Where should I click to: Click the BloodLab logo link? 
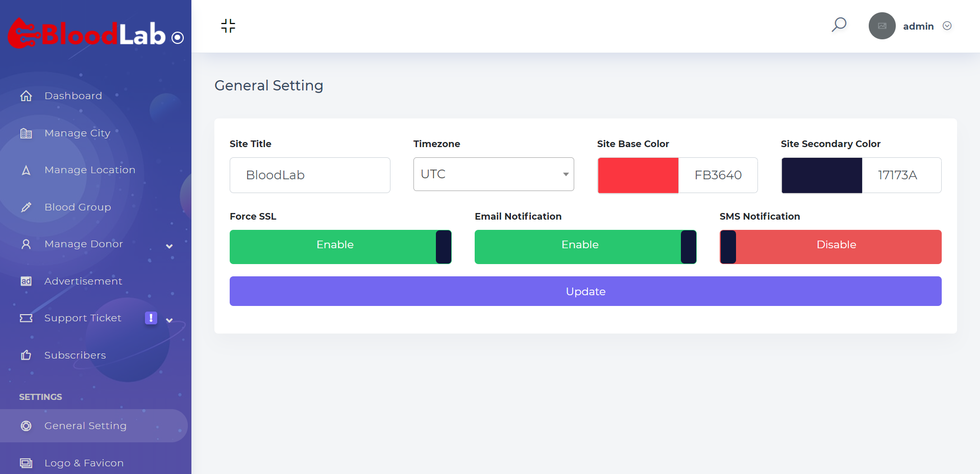[x=87, y=35]
